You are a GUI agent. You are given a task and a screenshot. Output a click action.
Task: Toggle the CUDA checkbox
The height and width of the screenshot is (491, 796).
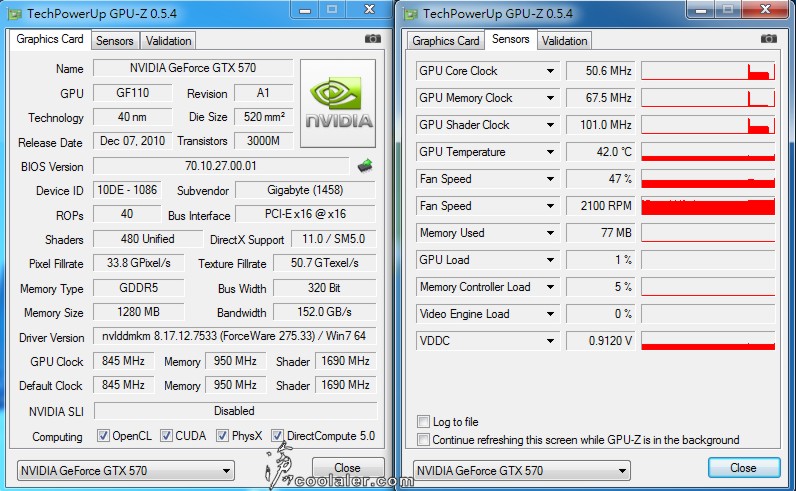(166, 436)
